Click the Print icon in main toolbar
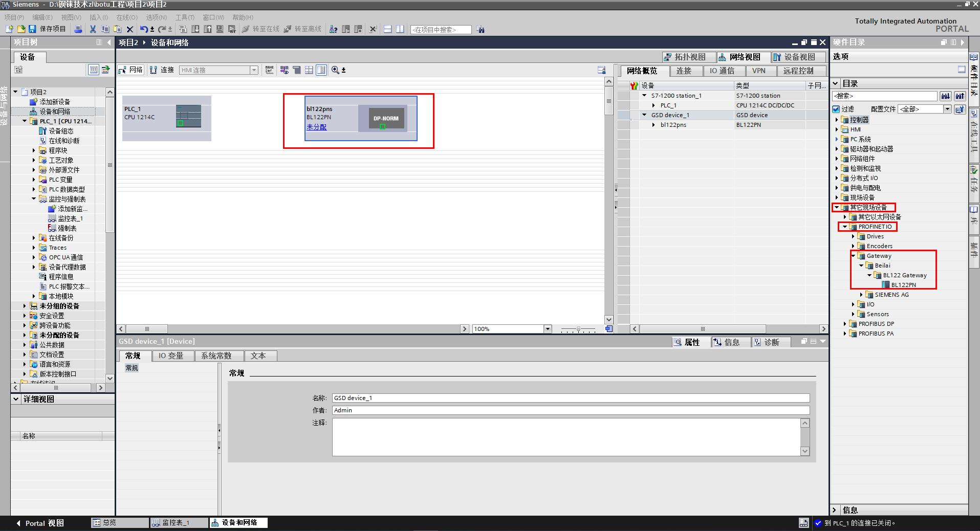The image size is (980, 531). pos(78,29)
